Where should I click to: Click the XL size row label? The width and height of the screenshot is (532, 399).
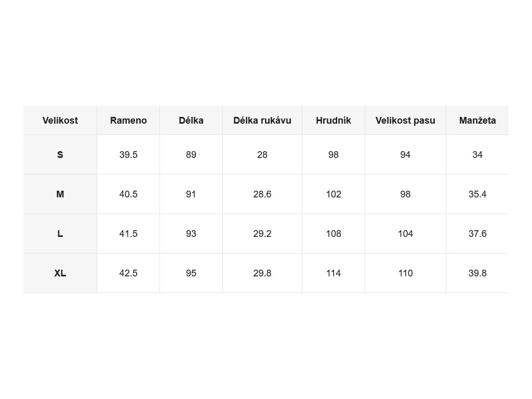tap(60, 273)
